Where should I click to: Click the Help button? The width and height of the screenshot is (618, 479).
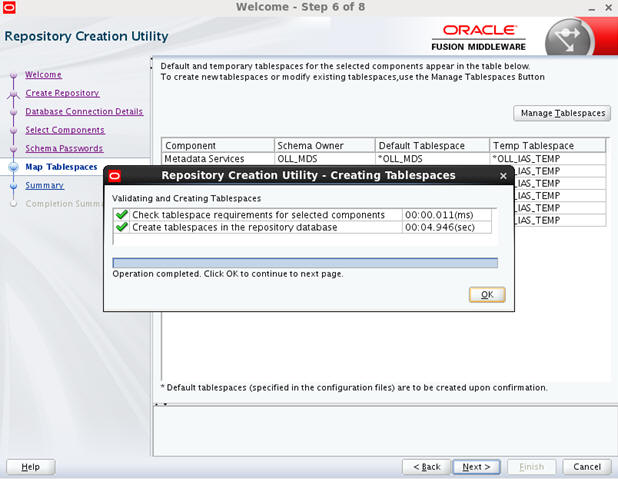pos(31,467)
